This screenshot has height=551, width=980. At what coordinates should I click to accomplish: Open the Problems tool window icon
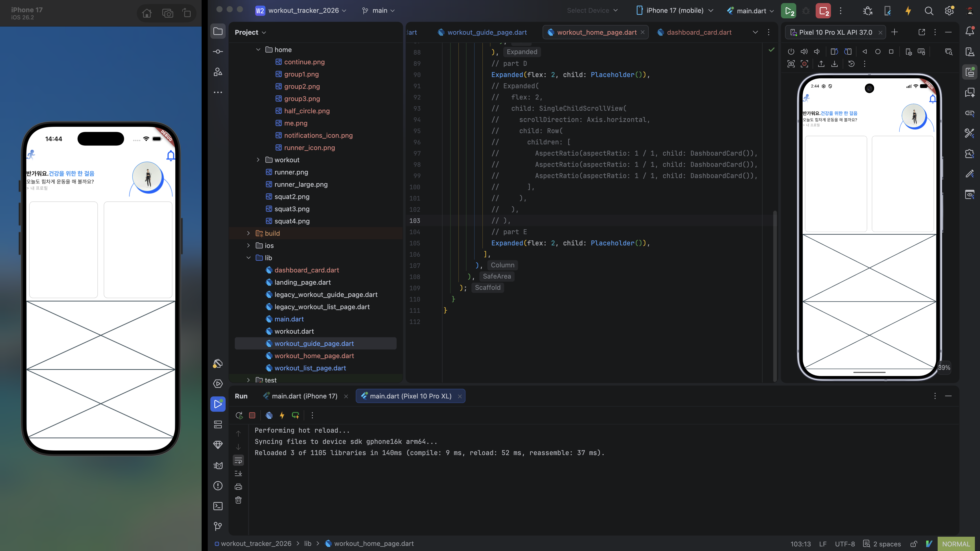[218, 486]
